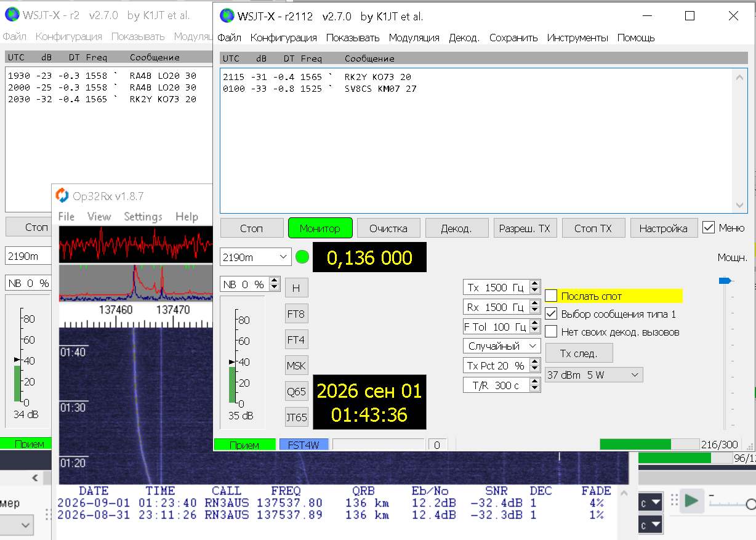
Task: Click the WSJT-X r2112 globe title icon
Action: (227, 16)
